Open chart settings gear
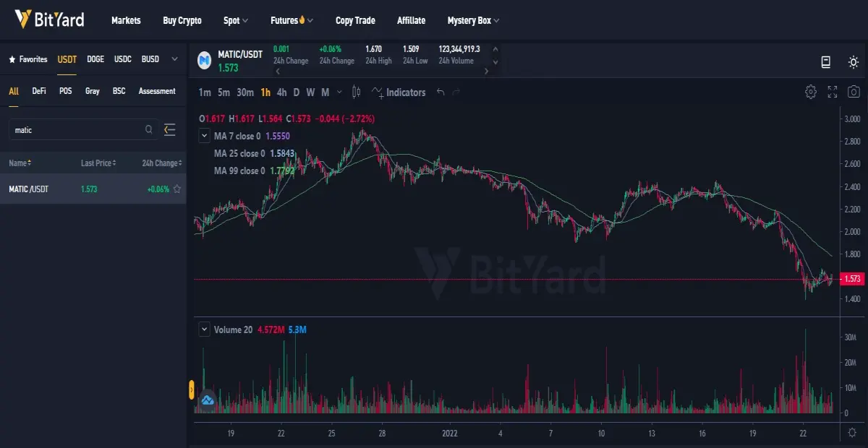 click(x=811, y=92)
